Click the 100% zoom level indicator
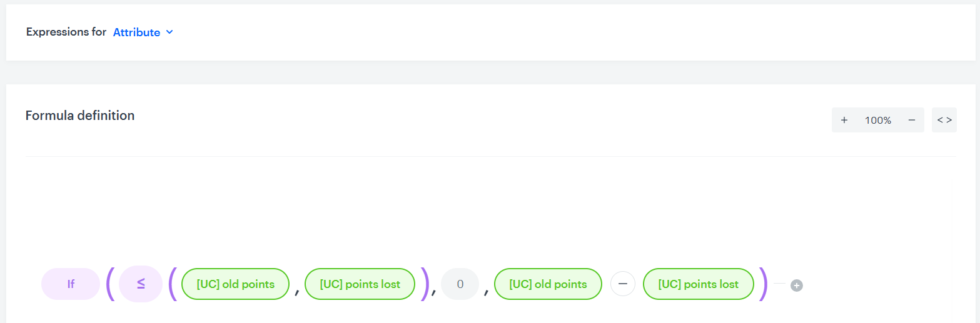This screenshot has width=980, height=323. pos(877,120)
